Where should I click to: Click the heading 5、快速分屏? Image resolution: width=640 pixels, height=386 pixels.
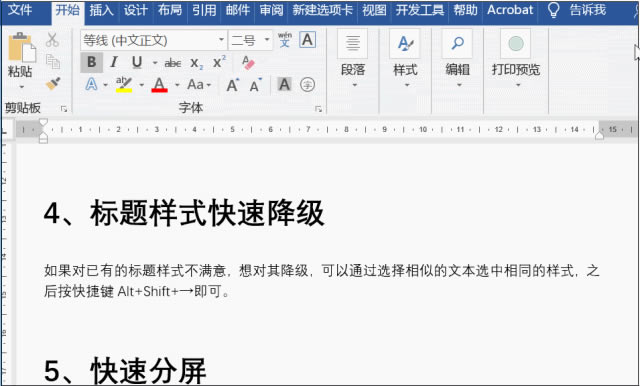(x=125, y=370)
